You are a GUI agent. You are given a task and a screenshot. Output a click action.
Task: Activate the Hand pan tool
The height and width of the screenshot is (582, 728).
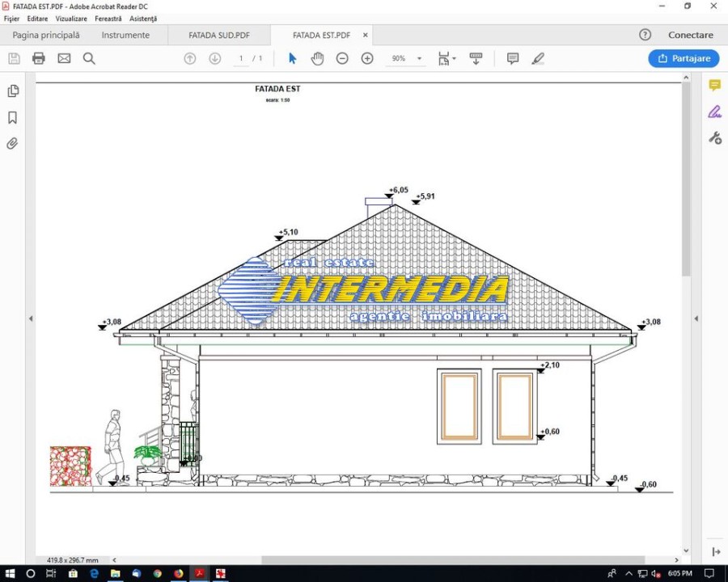[x=318, y=58]
